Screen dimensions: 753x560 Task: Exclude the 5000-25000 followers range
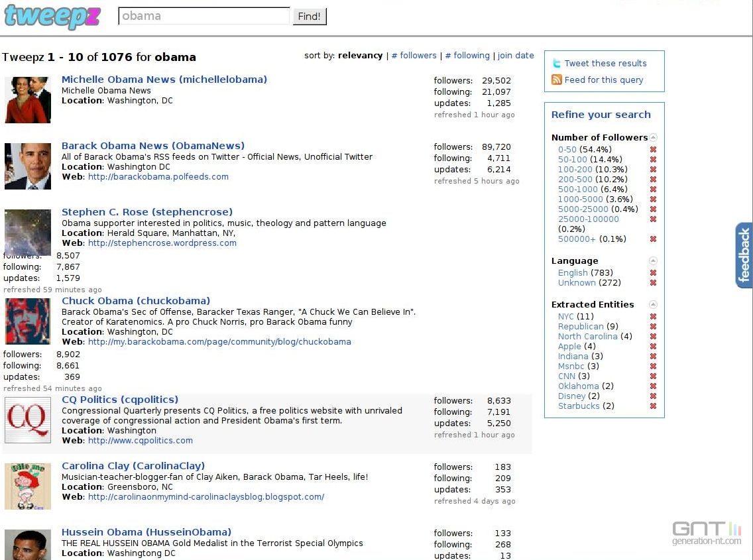click(x=653, y=209)
